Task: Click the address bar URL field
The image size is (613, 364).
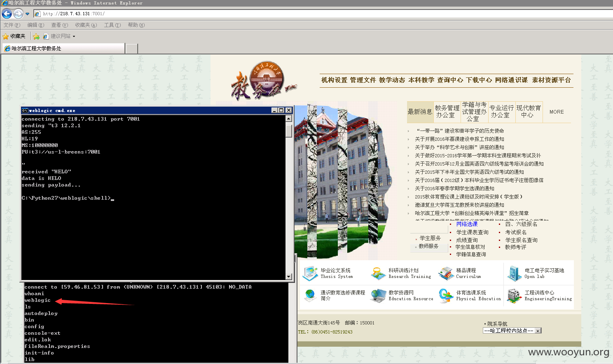Action: (321, 14)
